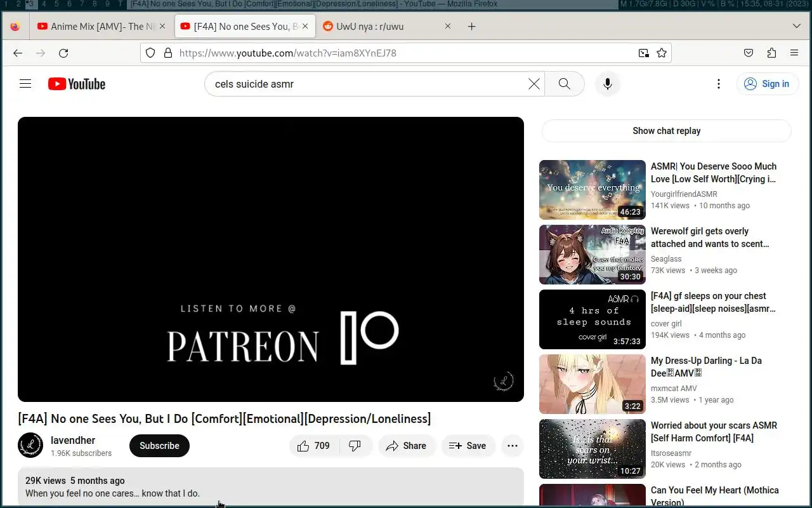This screenshot has height=508, width=812.
Task: Open the lavendher channel name link
Action: click(x=73, y=440)
